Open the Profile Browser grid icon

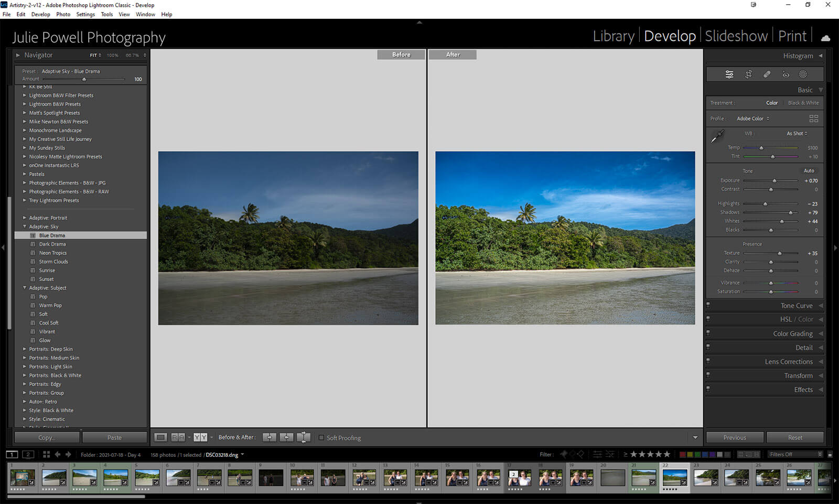(x=813, y=119)
